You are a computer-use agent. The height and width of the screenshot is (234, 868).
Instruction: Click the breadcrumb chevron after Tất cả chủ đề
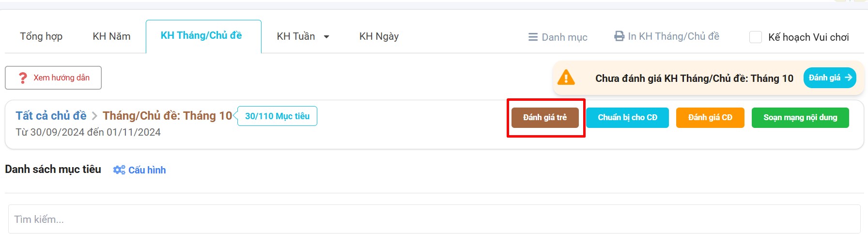click(94, 116)
